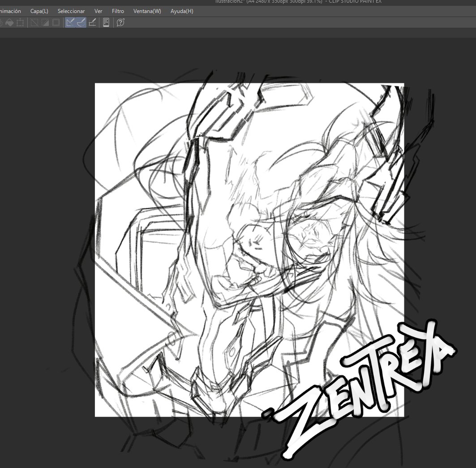Open the Ayuda(H) menu
Screen dimensions: 476x468
coord(181,11)
